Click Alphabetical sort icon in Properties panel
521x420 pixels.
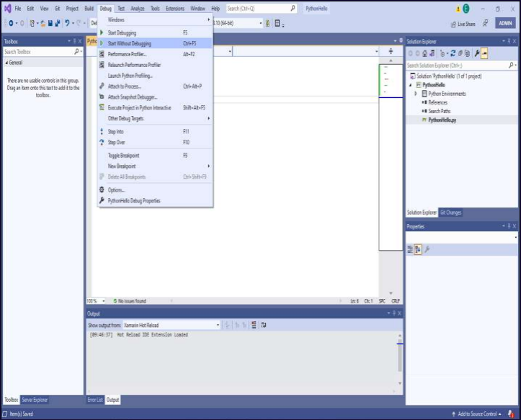coord(418,249)
